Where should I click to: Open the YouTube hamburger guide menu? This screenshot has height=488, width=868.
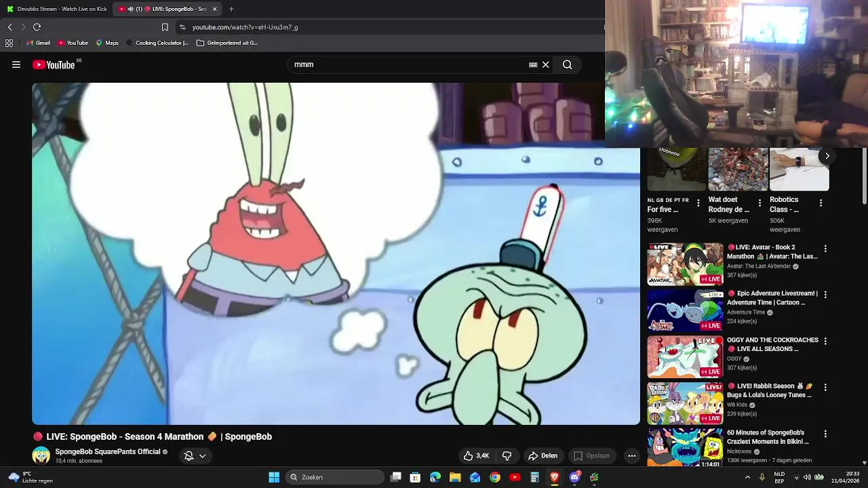[x=16, y=65]
